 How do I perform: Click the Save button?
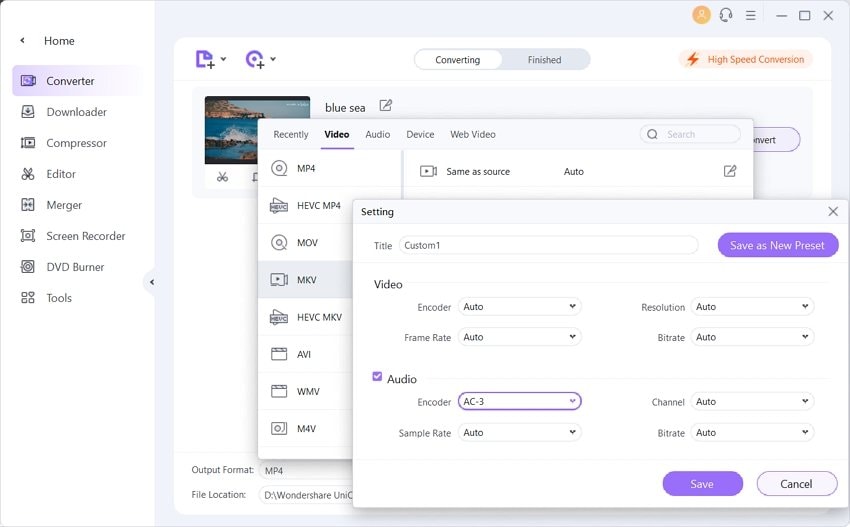coord(702,484)
